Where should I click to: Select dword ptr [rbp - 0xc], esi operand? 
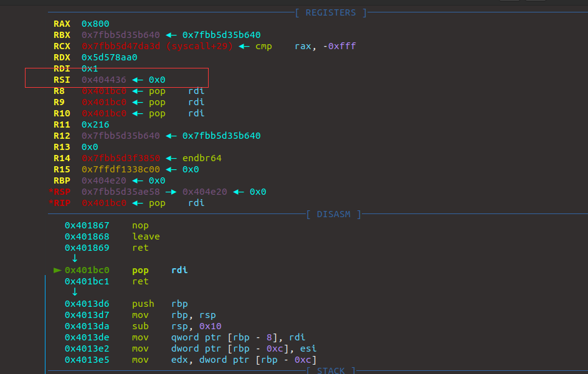(244, 348)
